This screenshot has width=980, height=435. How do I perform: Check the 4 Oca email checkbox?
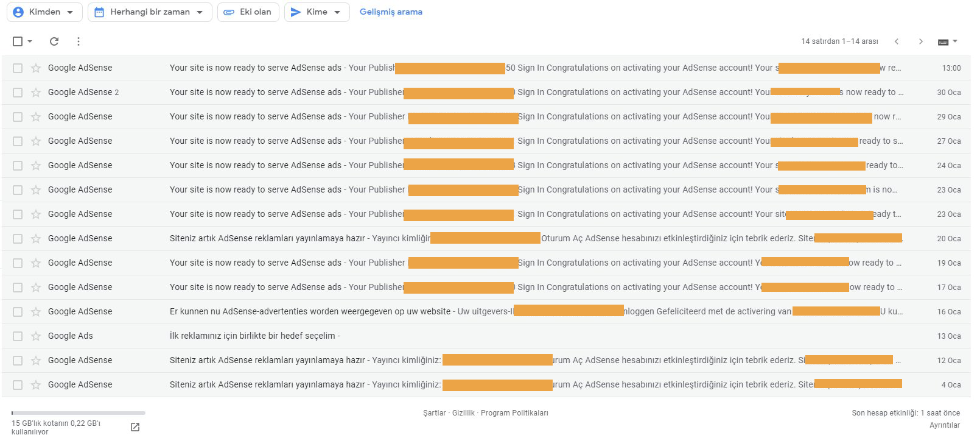(18, 385)
